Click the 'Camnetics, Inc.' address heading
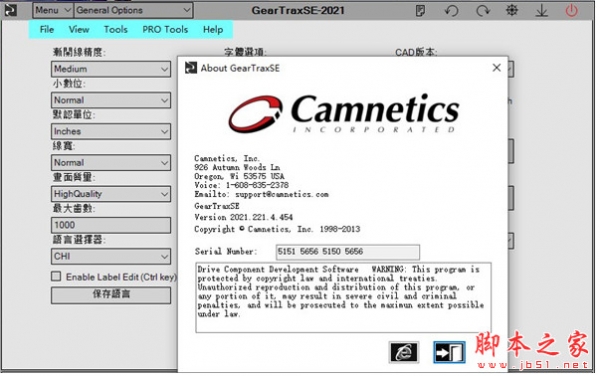This screenshot has width=600, height=376. [x=227, y=158]
